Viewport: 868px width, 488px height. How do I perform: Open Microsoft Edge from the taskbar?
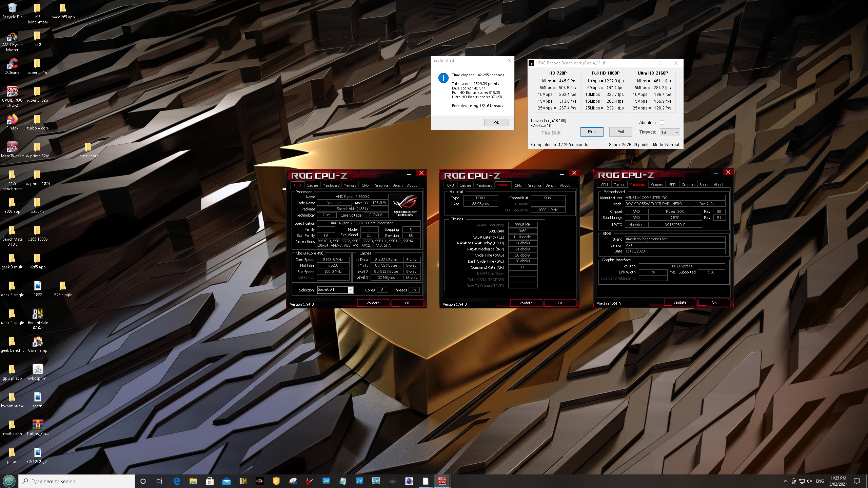point(177,481)
